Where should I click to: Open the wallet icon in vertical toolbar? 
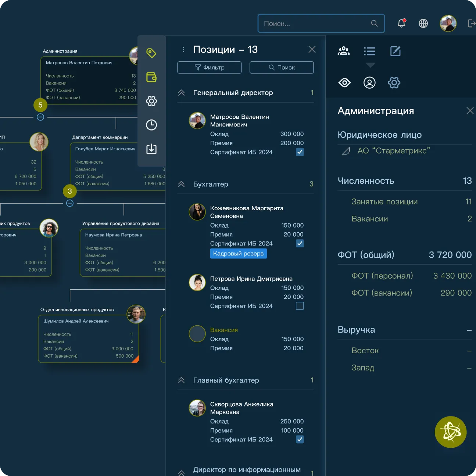151,77
